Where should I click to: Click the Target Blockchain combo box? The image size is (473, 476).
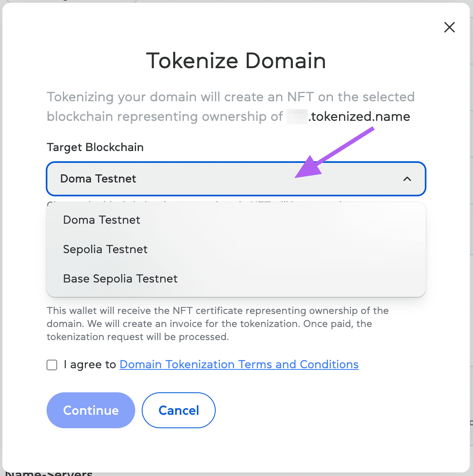(236, 179)
